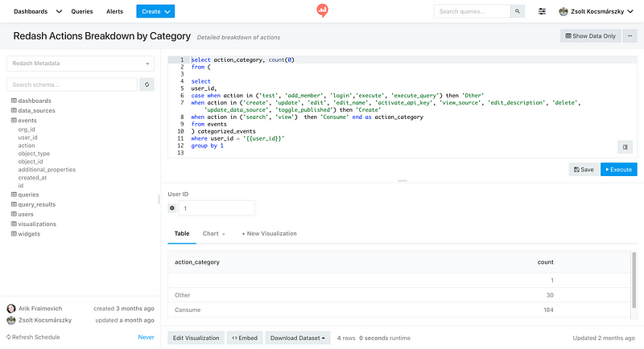Click the Show Data Only button
This screenshot has height=349, width=644.
(x=591, y=36)
